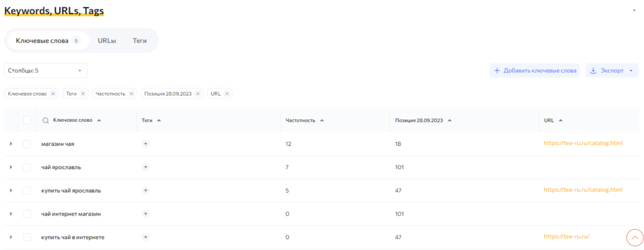
Task: Open catalog.html link in купить чай ярославль row
Action: pyautogui.click(x=583, y=190)
